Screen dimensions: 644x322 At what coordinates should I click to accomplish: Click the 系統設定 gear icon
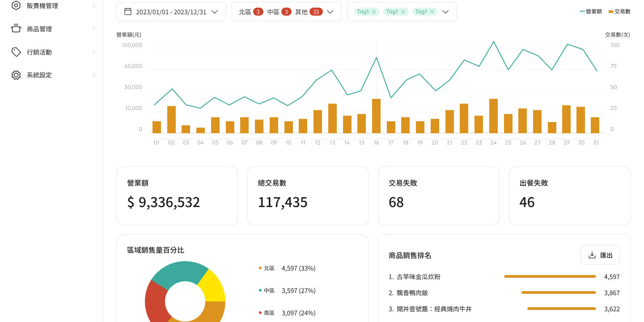coord(16,75)
